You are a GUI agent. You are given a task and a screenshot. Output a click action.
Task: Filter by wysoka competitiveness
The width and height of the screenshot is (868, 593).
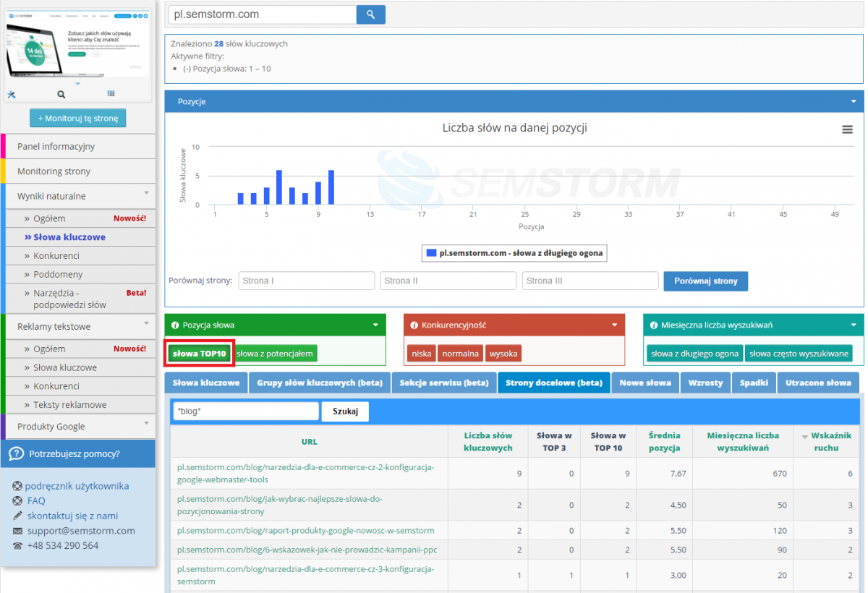coord(503,354)
